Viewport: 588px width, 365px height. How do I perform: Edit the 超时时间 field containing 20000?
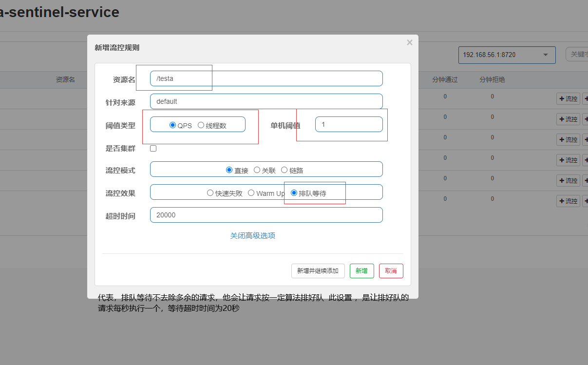(266, 215)
